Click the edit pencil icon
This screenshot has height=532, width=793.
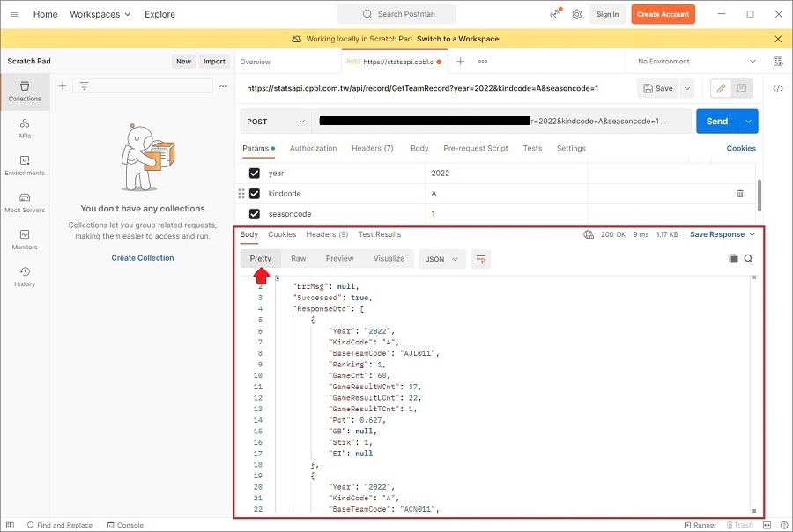tap(721, 88)
